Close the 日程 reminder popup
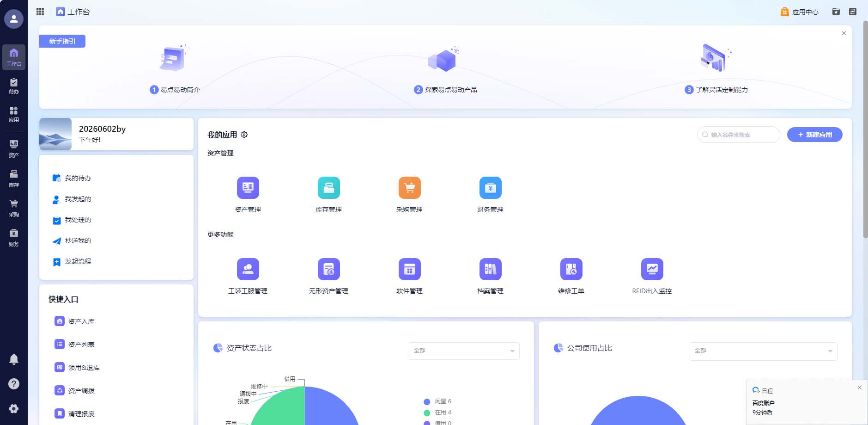 (x=860, y=388)
